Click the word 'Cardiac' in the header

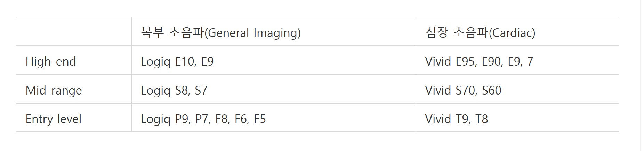coord(512,33)
